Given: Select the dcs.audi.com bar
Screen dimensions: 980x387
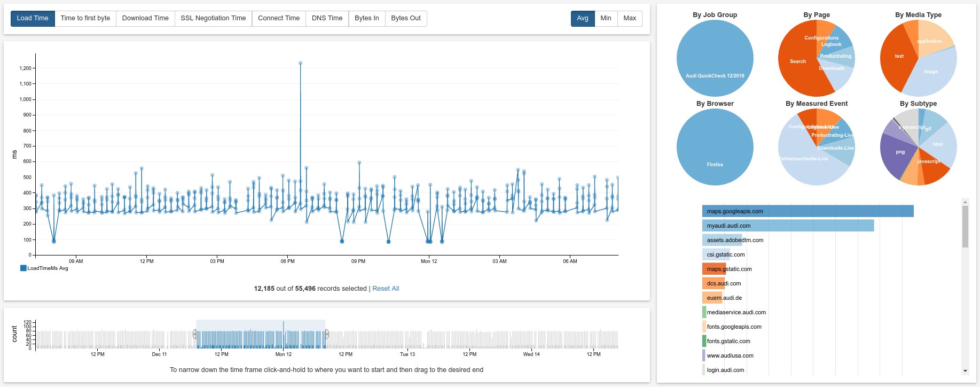Looking at the screenshot, I should [713, 283].
